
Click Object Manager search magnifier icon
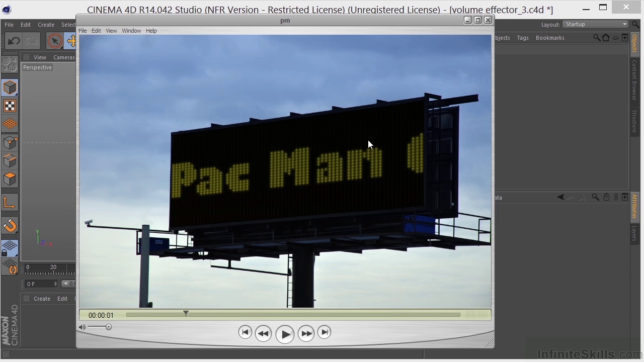597,38
